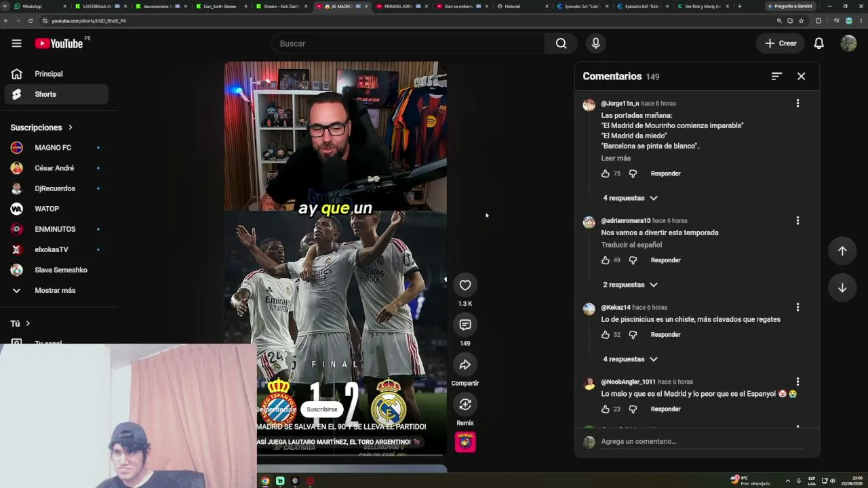Open options menu for NoobAngler_1011's comment
868x488 pixels.
pos(797,382)
